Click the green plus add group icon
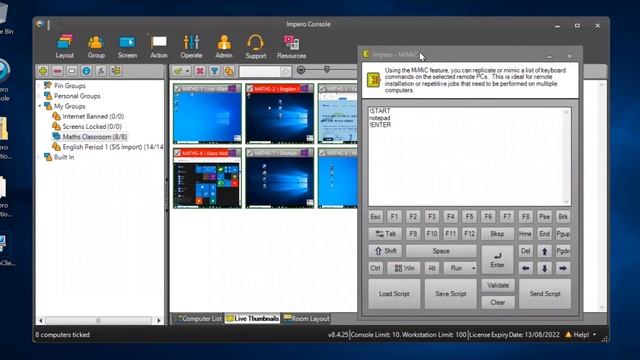Viewport: 640px width, 360px height. tap(43, 71)
